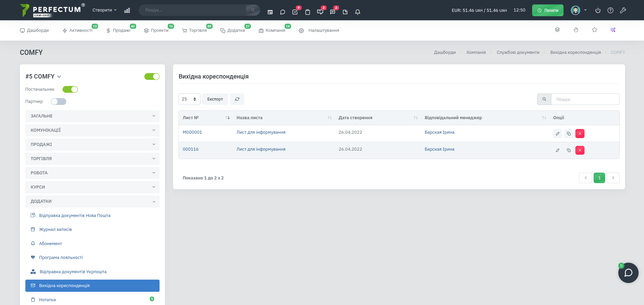The width and height of the screenshot is (644, 305).
Task: Toggle the #5 COMFY active switch
Action: [152, 77]
